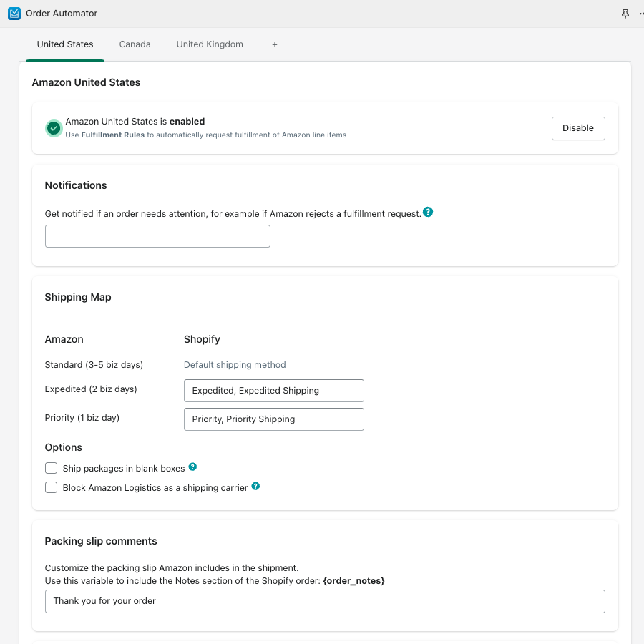Switch to the United States tab

pos(65,44)
